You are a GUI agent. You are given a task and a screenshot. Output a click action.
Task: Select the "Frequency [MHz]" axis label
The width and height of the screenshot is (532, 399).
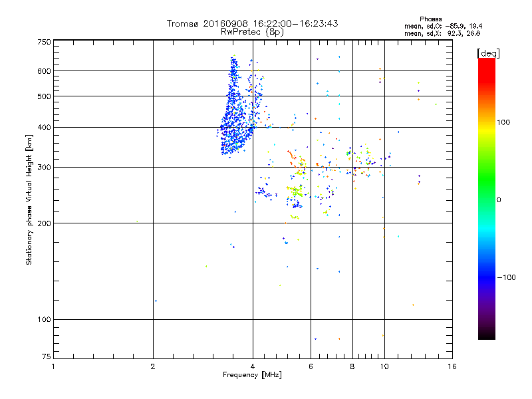pyautogui.click(x=252, y=375)
